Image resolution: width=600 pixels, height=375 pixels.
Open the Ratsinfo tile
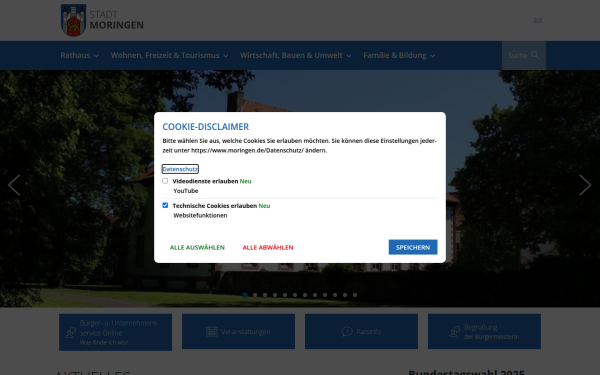point(361,331)
